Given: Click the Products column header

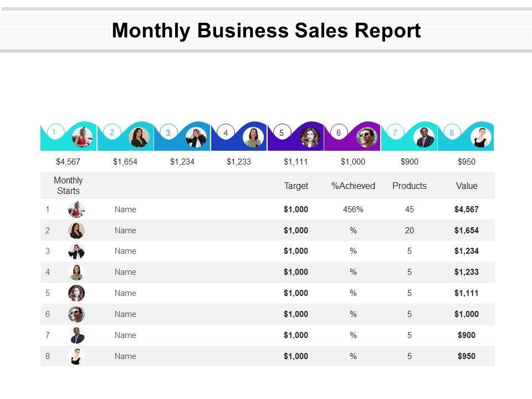Looking at the screenshot, I should (x=410, y=186).
